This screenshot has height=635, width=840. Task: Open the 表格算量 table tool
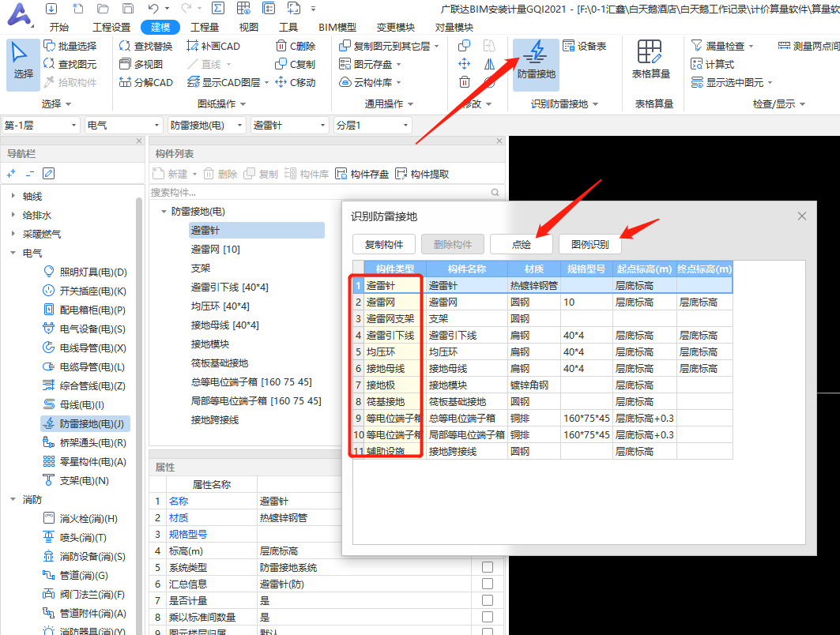point(650,60)
